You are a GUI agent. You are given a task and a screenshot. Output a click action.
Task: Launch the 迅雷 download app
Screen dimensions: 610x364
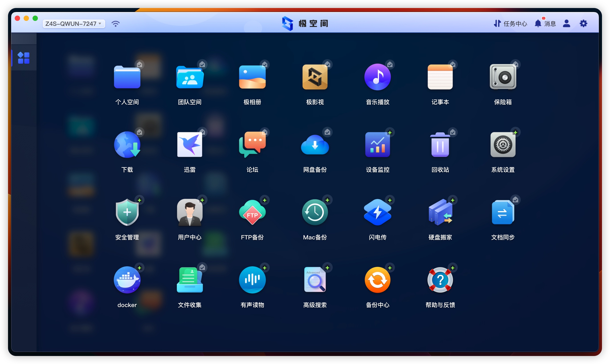[x=190, y=145]
